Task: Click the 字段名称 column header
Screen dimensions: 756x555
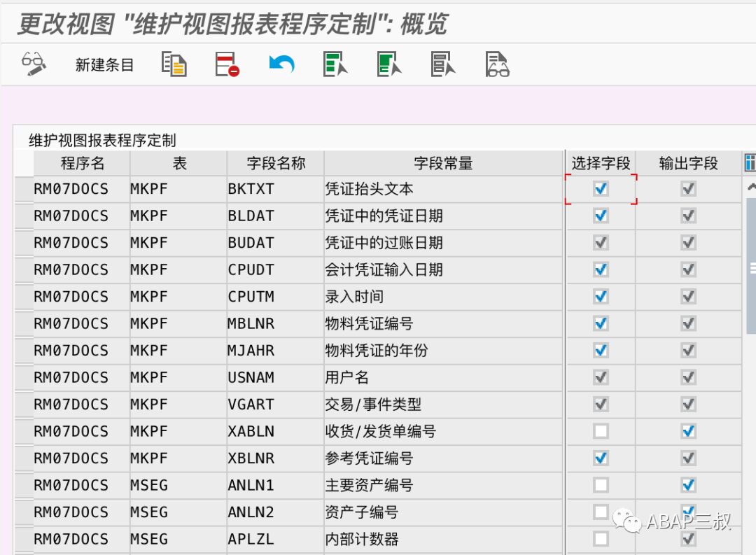Action: click(276, 163)
